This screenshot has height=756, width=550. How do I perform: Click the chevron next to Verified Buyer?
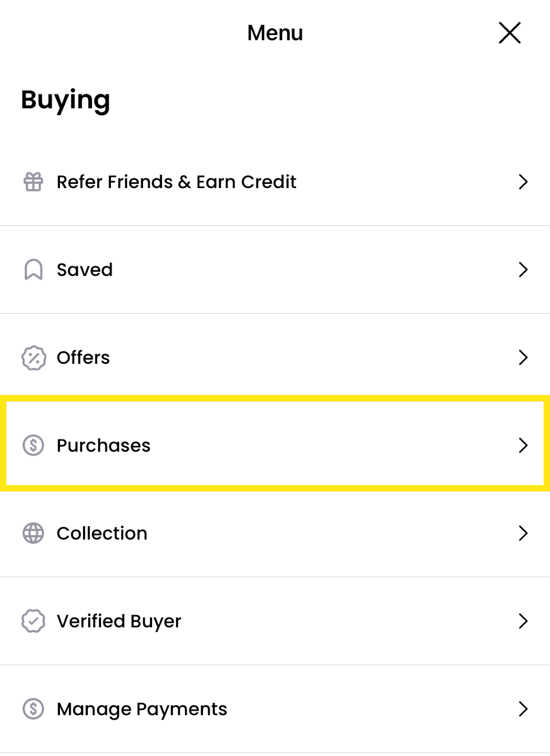(523, 621)
